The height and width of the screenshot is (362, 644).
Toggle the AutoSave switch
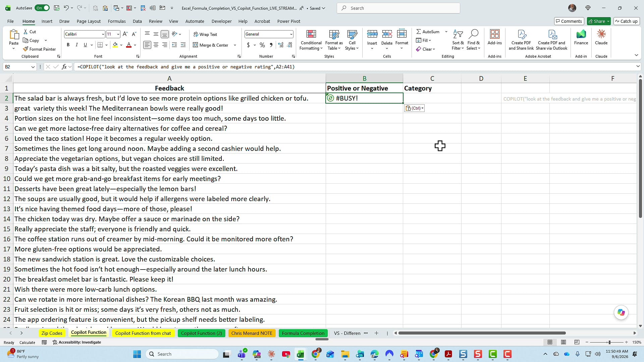tap(43, 8)
